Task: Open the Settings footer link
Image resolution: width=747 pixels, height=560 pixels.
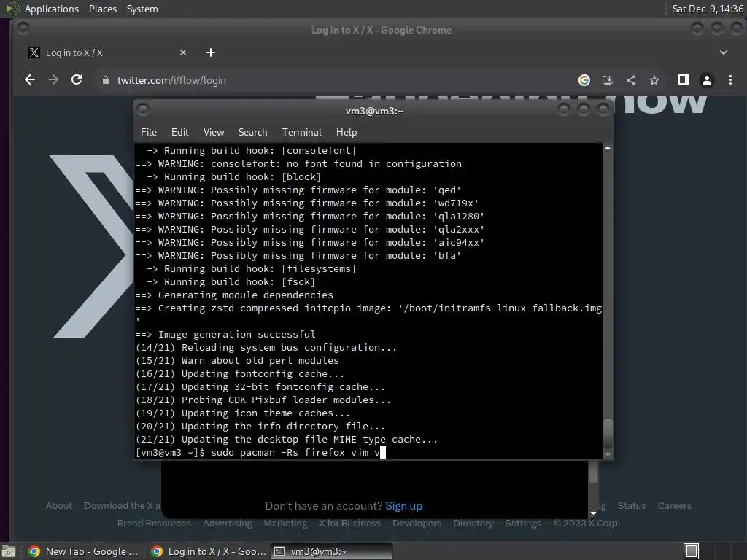Action: 523,523
